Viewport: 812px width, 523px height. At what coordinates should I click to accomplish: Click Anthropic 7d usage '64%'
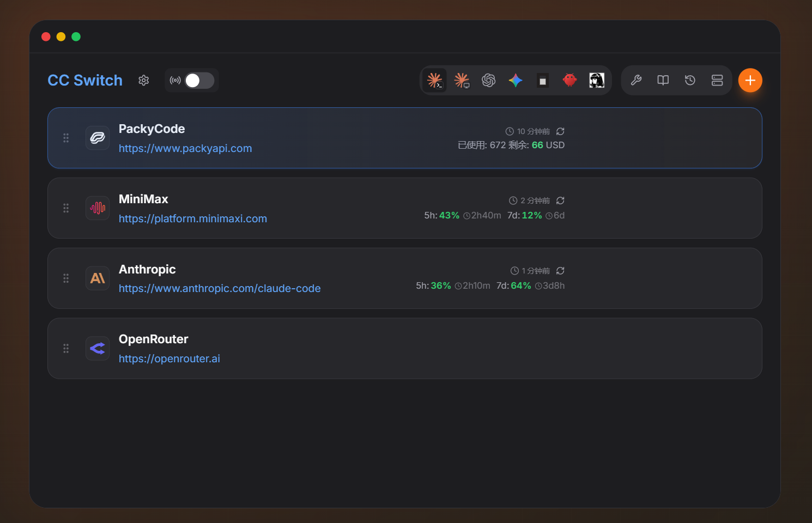pos(521,285)
